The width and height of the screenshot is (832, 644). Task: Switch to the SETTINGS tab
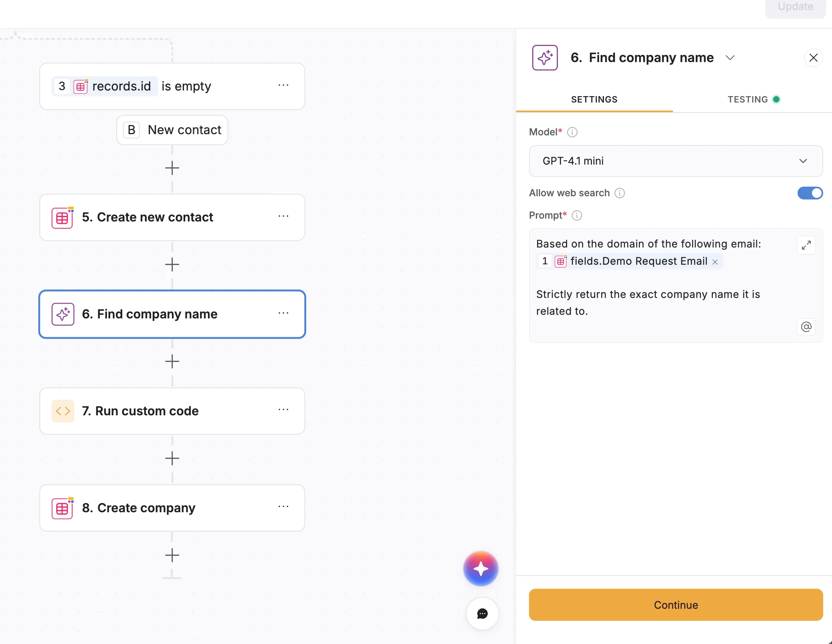coord(594,99)
